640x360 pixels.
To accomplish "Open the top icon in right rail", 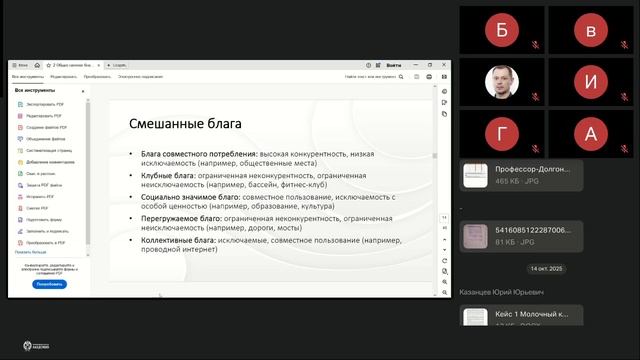I will [x=444, y=91].
